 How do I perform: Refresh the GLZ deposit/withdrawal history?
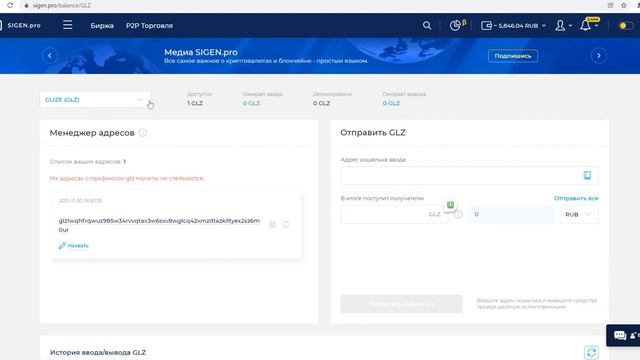tap(591, 352)
